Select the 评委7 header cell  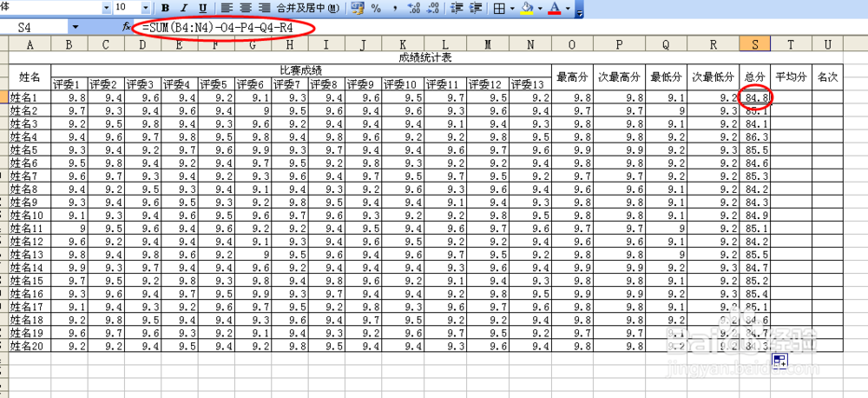(x=290, y=84)
